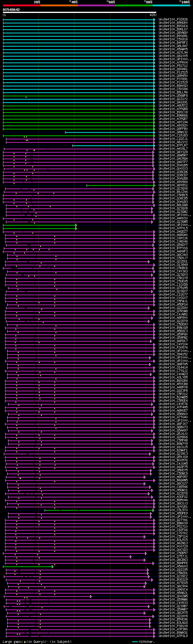This screenshot has height=644, width=193.
Task: Select hit label UniRef100_Q00ZW5
Action: [173, 596]
